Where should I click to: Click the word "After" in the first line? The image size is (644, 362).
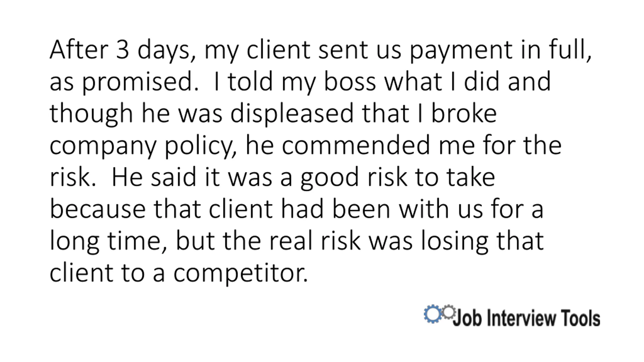click(x=79, y=50)
